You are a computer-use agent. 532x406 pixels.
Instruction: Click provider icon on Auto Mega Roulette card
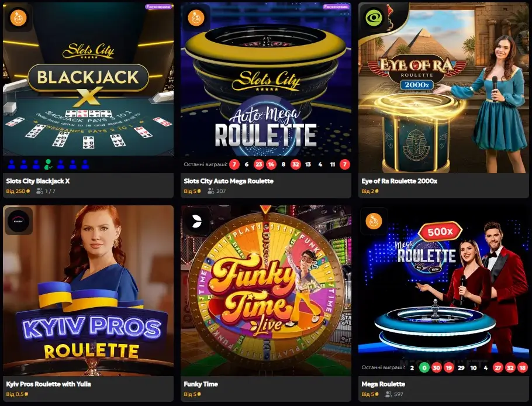196,18
